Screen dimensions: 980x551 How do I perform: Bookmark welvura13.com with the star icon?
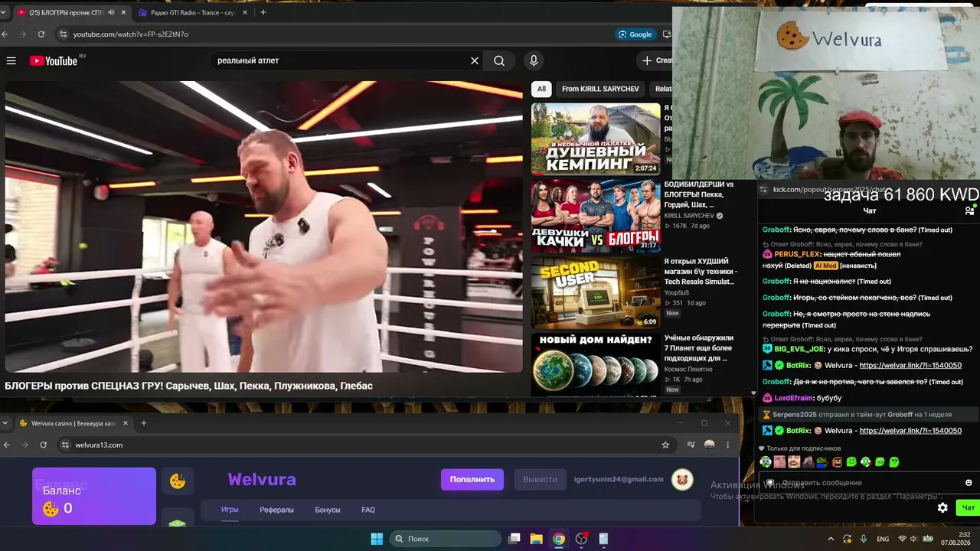[665, 445]
